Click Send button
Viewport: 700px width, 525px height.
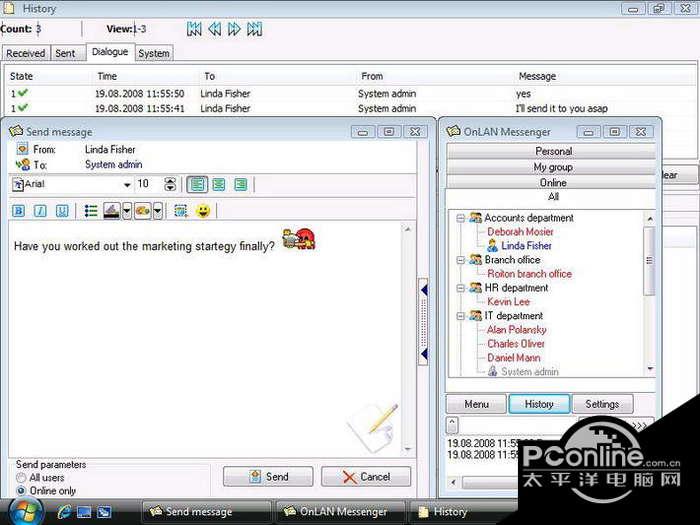(268, 477)
